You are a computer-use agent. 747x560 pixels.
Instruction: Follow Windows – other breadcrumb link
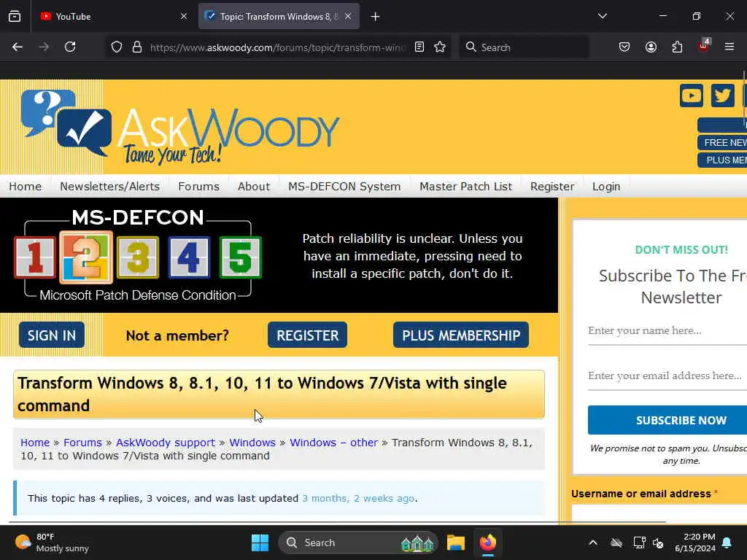333,443
